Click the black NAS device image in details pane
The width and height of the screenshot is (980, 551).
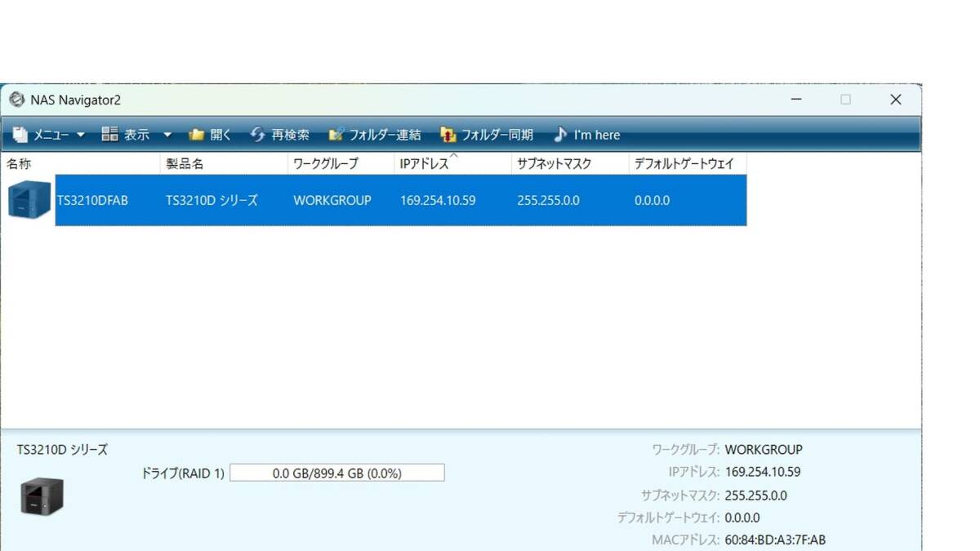click(42, 495)
